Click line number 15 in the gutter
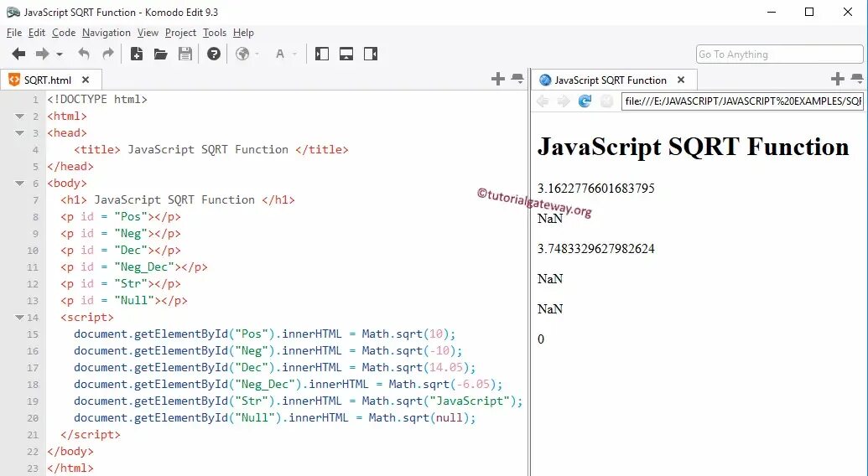This screenshot has height=476, width=868. 33,334
